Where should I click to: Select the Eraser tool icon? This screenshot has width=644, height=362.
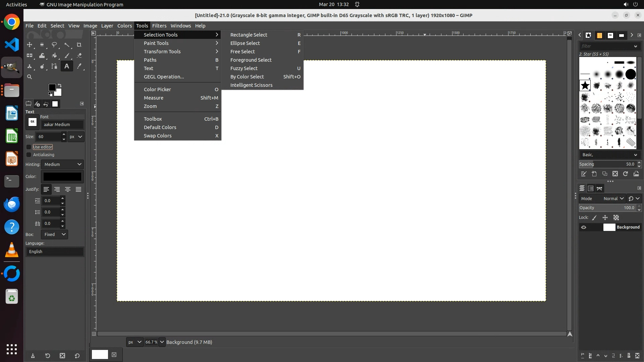tap(79, 56)
